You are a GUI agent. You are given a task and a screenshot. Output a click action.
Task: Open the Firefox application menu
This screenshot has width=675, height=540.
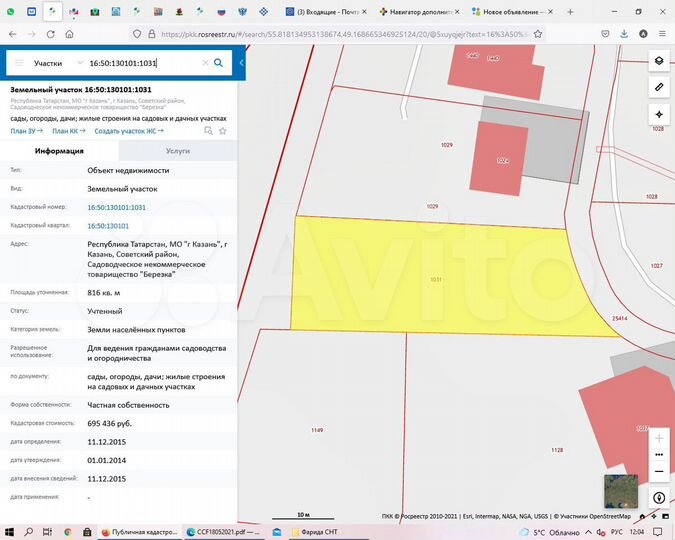[x=662, y=34]
